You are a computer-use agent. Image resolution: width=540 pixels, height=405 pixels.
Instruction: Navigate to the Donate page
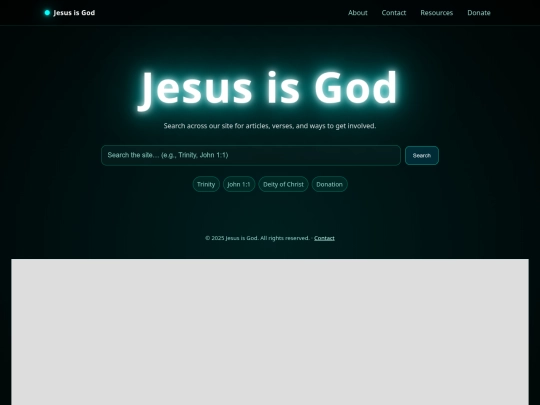coord(479,13)
